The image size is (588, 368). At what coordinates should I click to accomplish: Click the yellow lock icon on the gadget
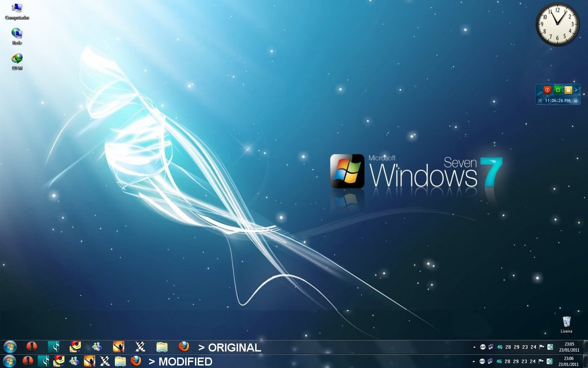(569, 90)
